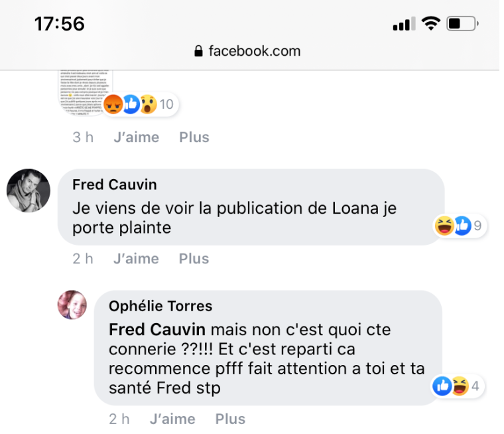Open Plus options under Fred Cauvin's comment

point(194,259)
